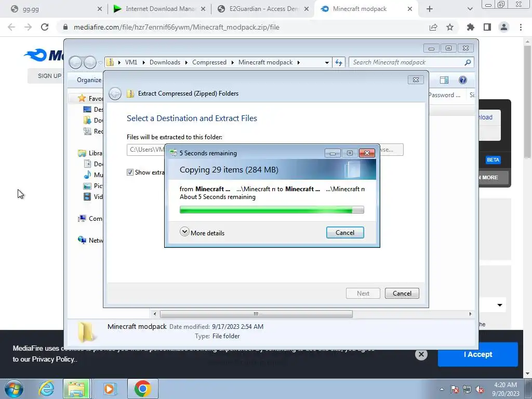Screen dimensions: 532x399
Task: Open Explorer help icon
Action: [462, 80]
